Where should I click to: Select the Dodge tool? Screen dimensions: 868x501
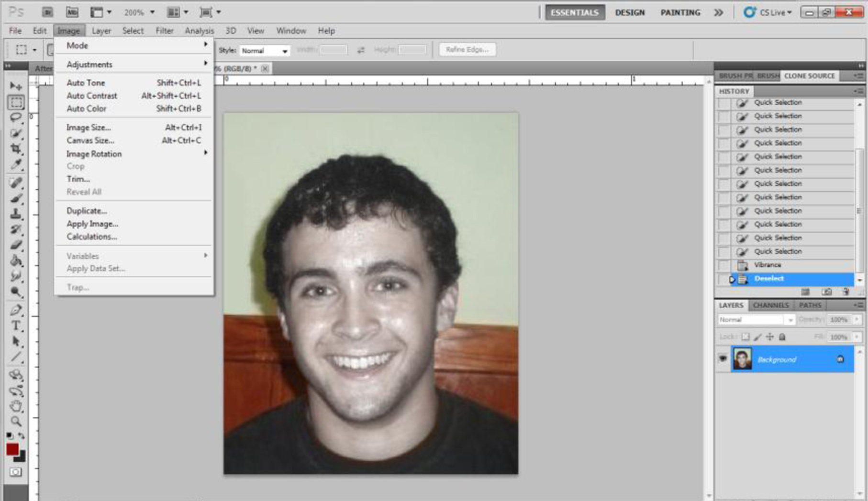(16, 292)
